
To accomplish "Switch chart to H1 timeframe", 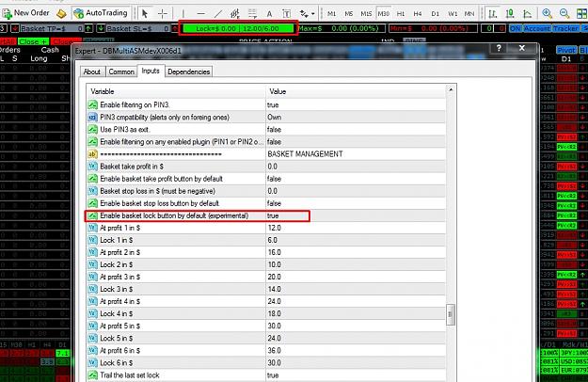I will point(401,14).
